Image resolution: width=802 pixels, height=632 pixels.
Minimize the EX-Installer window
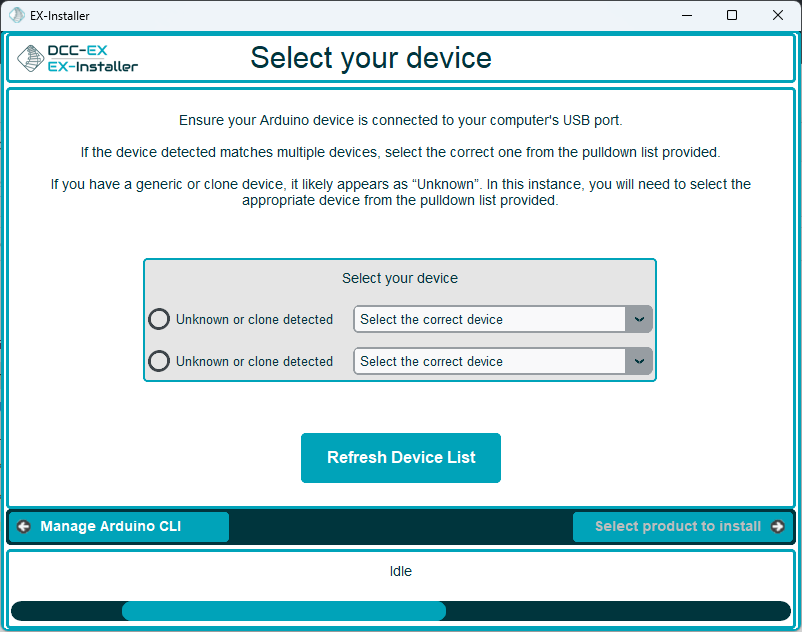coord(687,15)
